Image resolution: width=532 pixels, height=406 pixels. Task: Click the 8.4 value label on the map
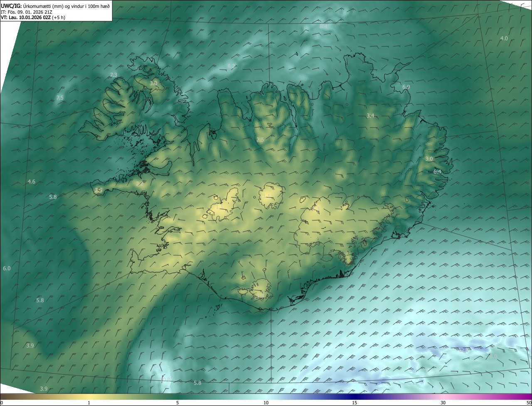click(x=323, y=27)
